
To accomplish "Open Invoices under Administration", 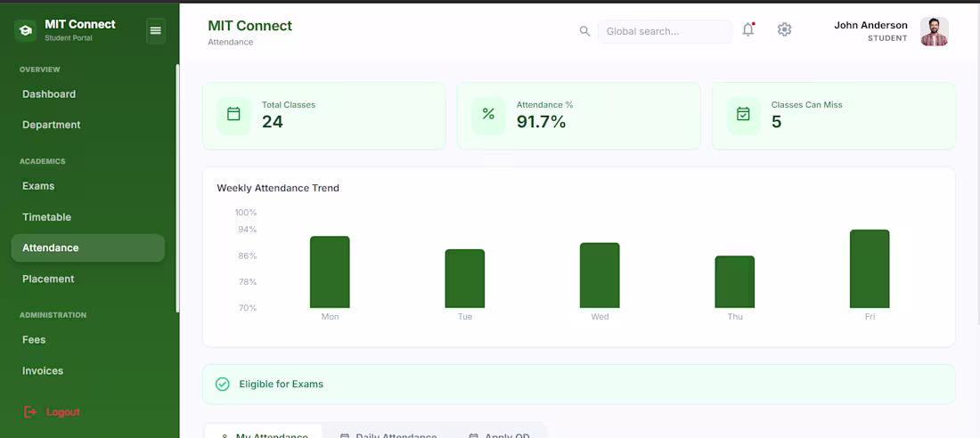I will (87, 370).
